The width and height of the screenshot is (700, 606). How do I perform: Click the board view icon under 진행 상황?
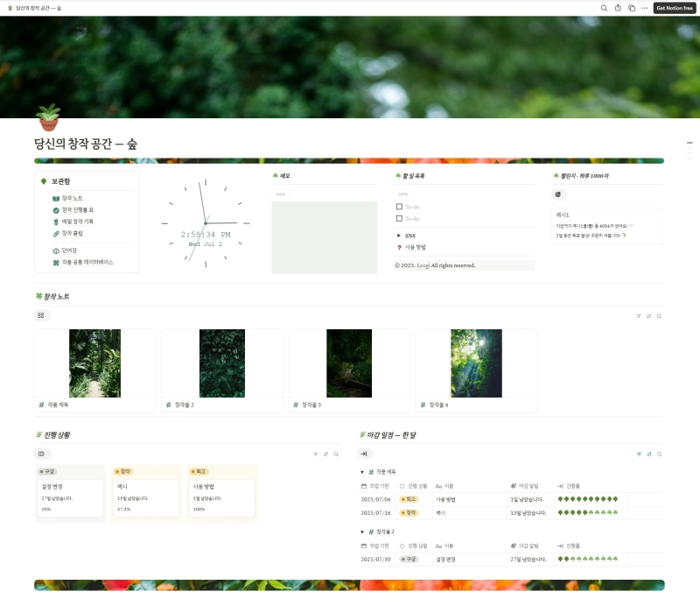click(42, 454)
